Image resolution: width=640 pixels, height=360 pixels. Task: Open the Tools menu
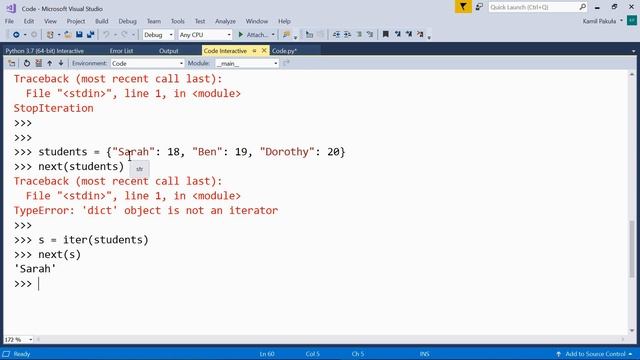178,21
